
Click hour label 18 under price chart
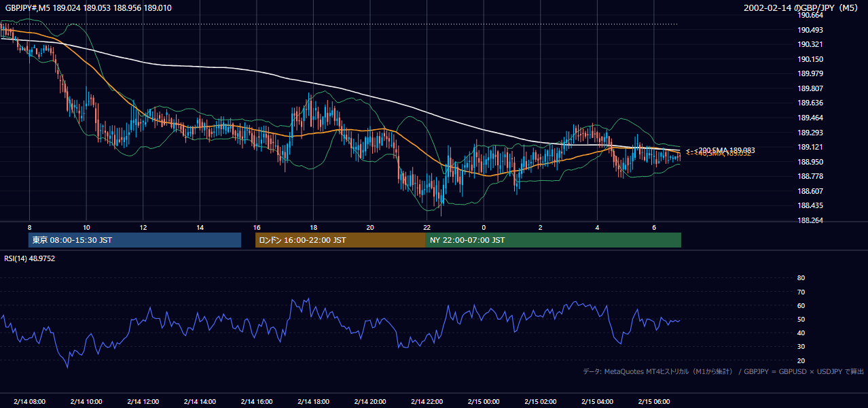313,227
